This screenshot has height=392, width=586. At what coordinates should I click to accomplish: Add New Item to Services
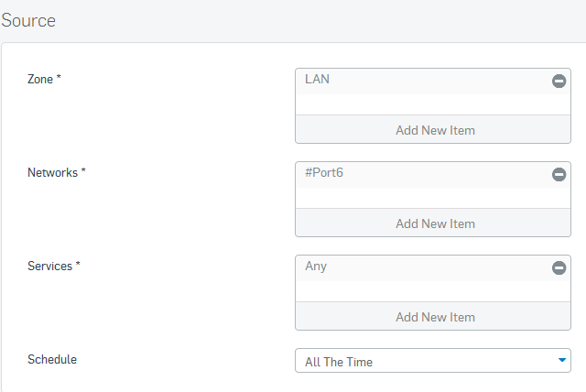click(x=433, y=316)
